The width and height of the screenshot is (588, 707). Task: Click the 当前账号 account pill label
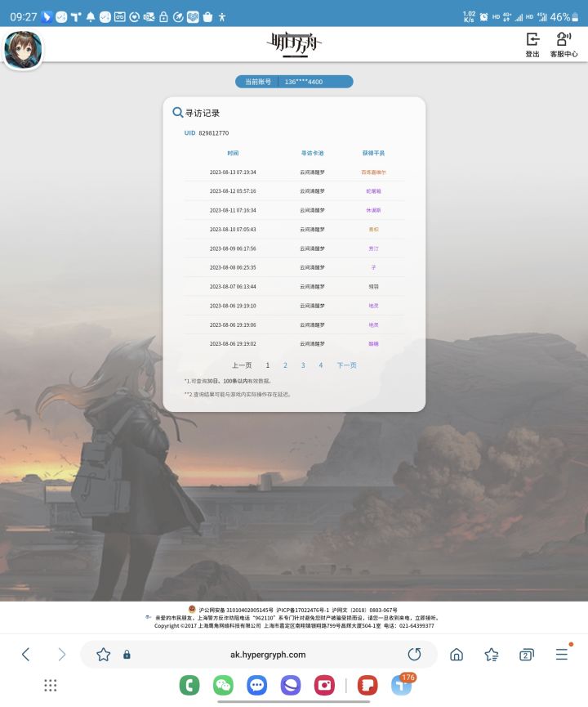coord(258,82)
